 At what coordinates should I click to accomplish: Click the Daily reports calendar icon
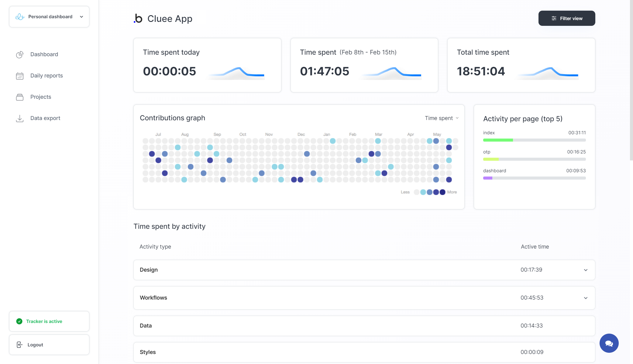point(20,76)
